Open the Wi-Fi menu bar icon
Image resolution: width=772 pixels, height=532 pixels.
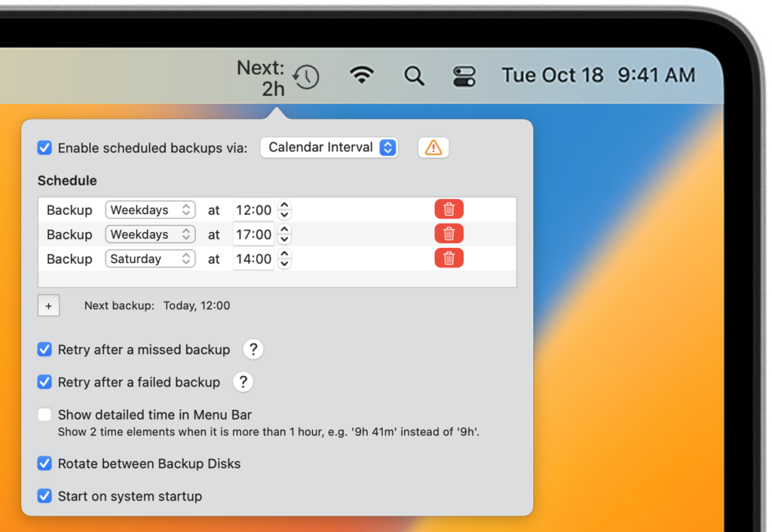(x=361, y=75)
